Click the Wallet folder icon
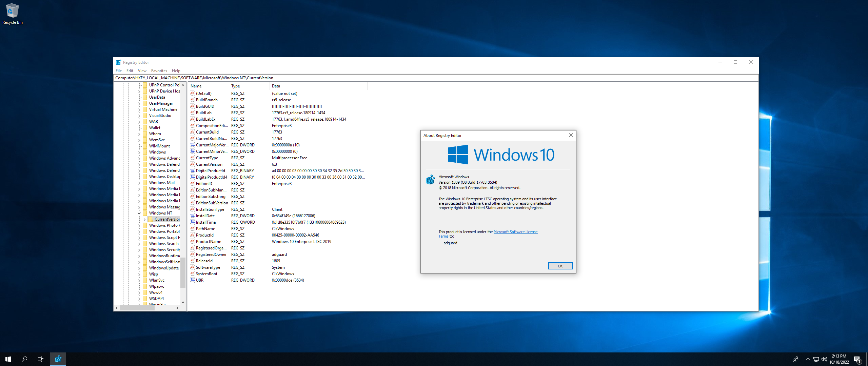The width and height of the screenshot is (868, 366). click(145, 128)
